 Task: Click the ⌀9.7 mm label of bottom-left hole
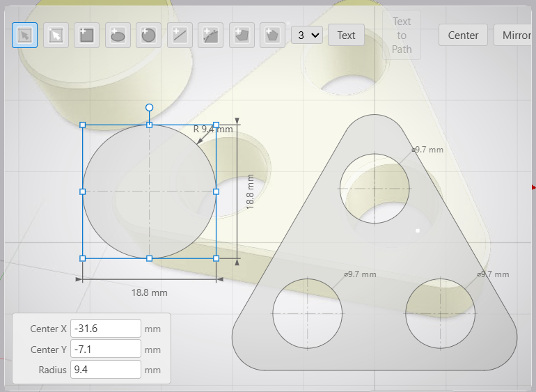point(361,274)
